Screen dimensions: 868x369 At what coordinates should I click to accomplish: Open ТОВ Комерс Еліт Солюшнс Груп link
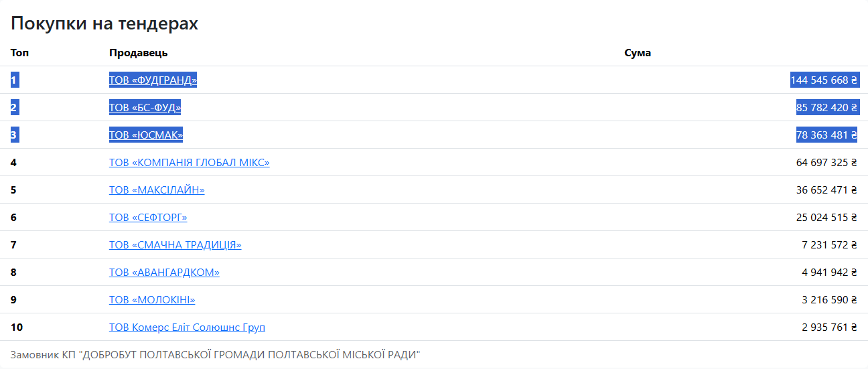188,327
